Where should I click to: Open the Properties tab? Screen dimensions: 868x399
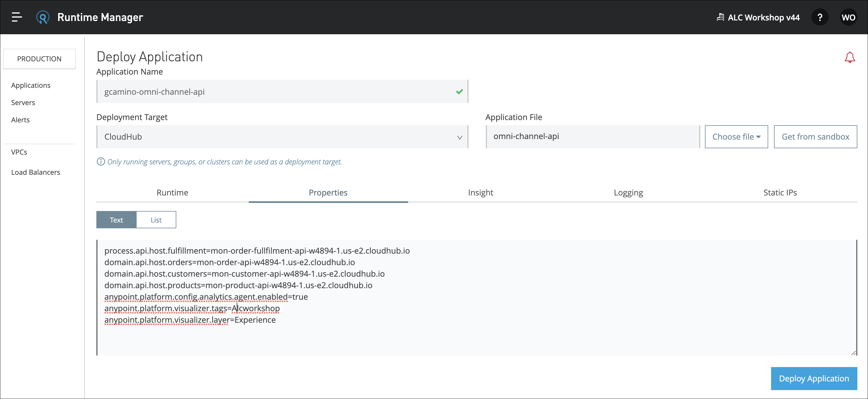(328, 193)
